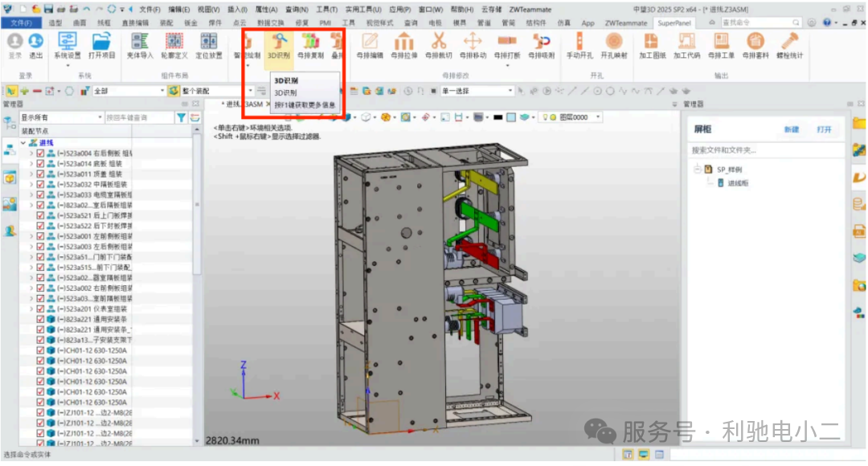This screenshot has height=466, width=868.
Task: Click the assembly tree scroll-down arrow
Action: coord(197,441)
